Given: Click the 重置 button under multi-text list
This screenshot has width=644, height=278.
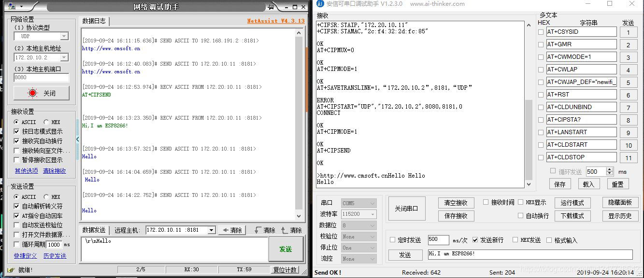Looking at the screenshot, I should (x=617, y=184).
